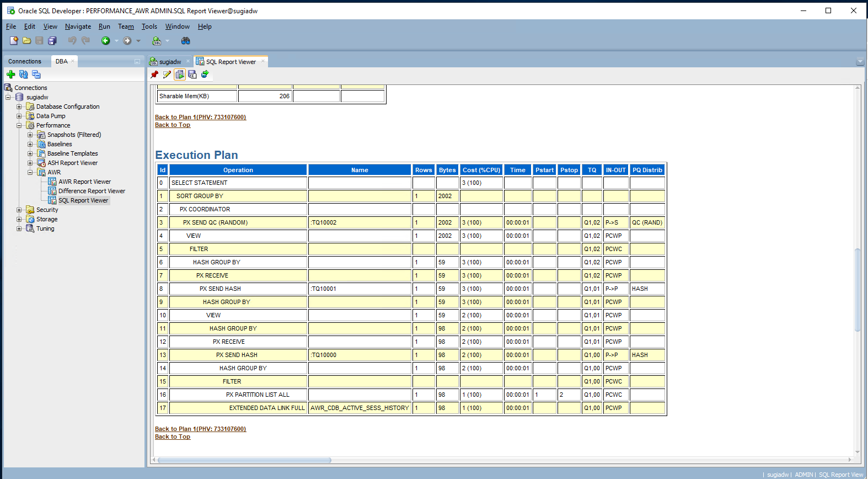Click the report's vertical scrollbar thumb
Screen dimensions: 868x479
(x=858, y=290)
